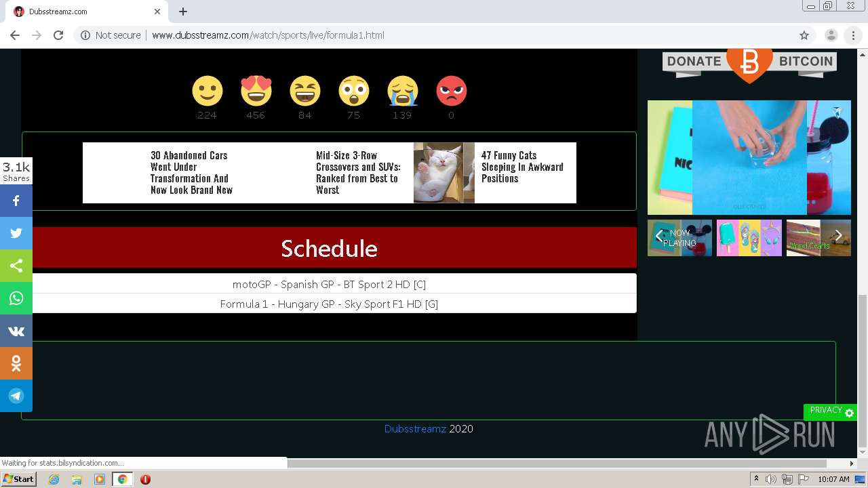Open Mid-Size 3-Row Crossovers ad article
Image resolution: width=868 pixels, height=488 pixels.
pos(358,172)
